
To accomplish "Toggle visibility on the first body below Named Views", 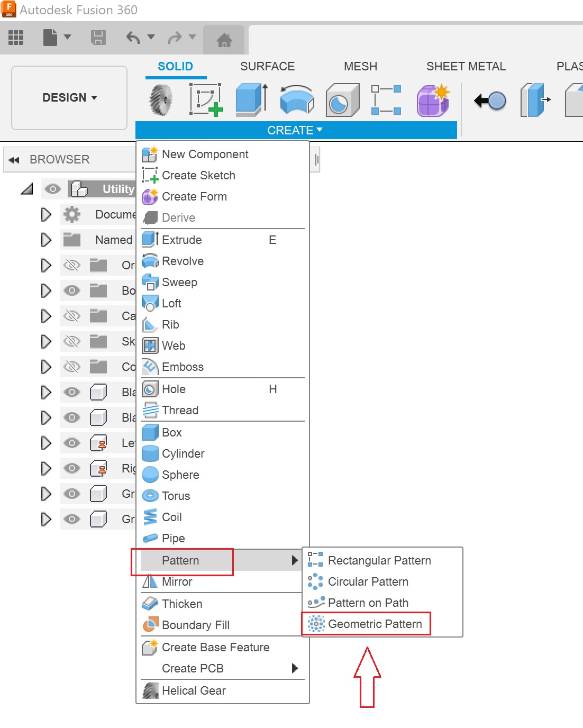I will click(72, 392).
